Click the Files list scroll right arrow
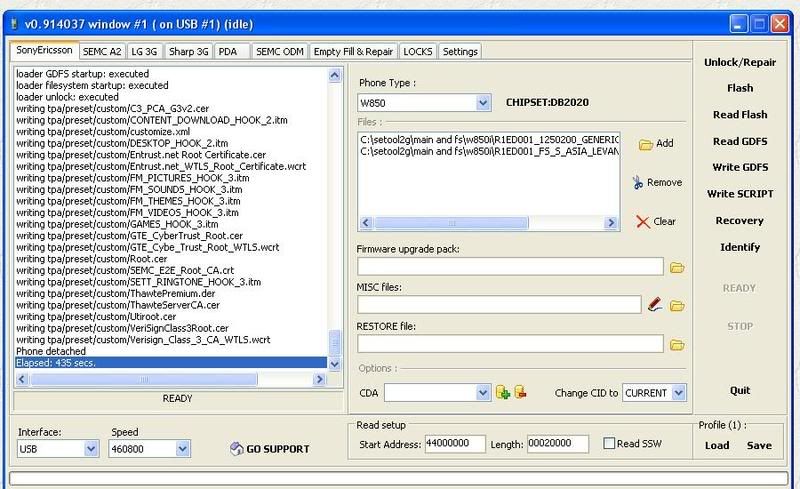Image resolution: width=800 pixels, height=489 pixels. point(611,223)
